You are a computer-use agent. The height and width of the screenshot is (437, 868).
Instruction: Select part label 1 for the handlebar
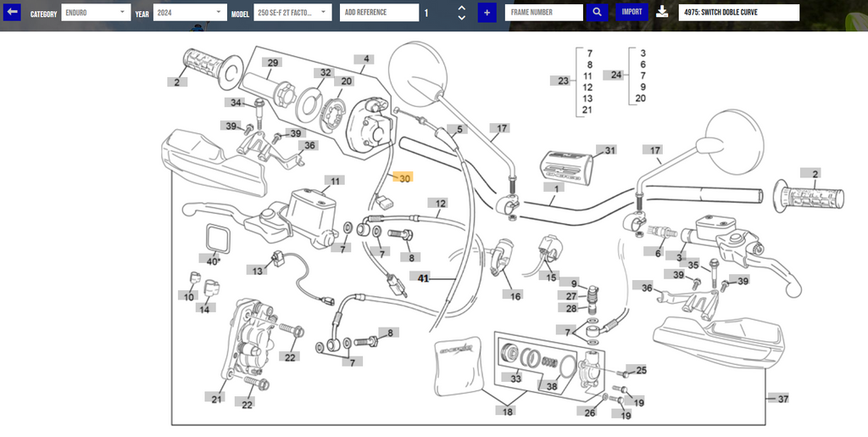557,188
